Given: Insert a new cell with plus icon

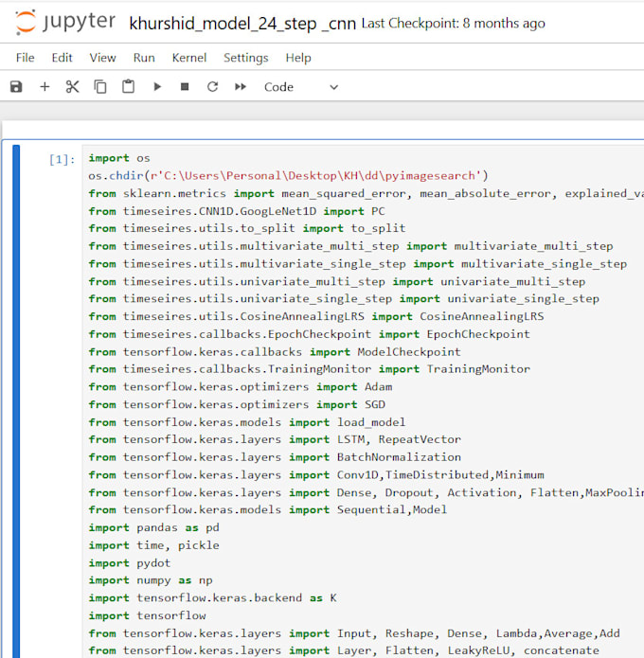Looking at the screenshot, I should (x=45, y=87).
